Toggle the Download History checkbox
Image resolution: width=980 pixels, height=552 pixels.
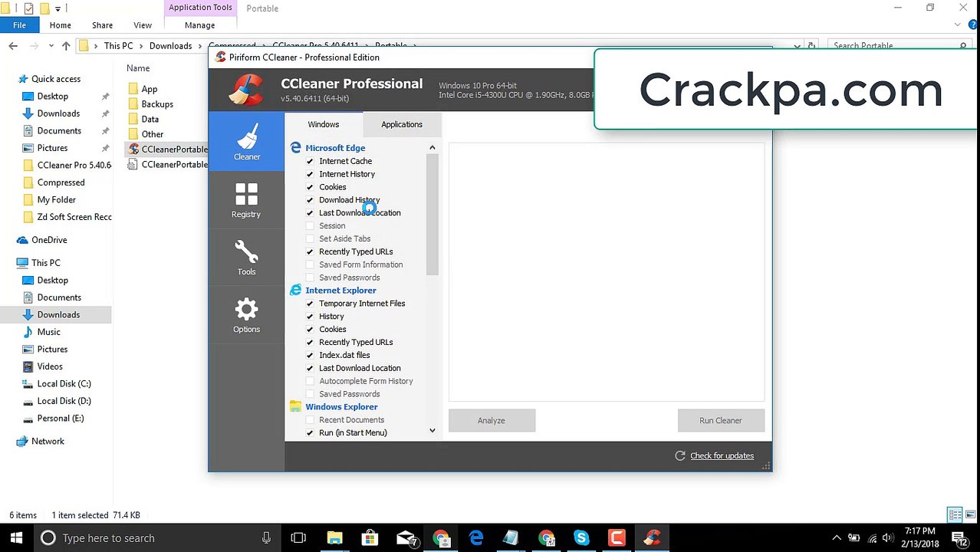point(310,200)
